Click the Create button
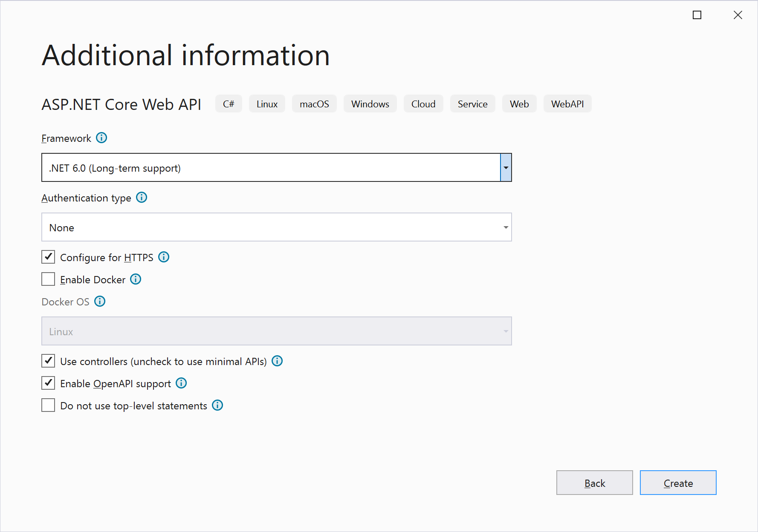Viewport: 758px width, 532px height. tap(678, 483)
